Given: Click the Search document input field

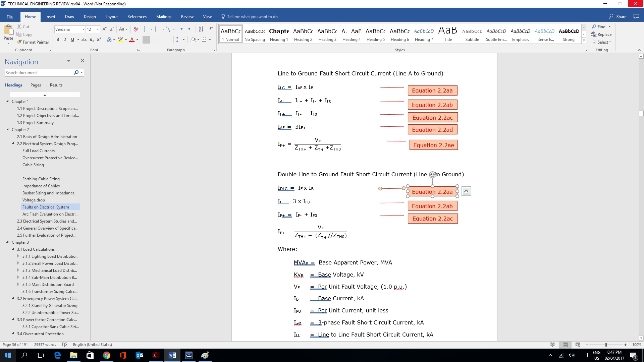Looking at the screenshot, I should (39, 73).
